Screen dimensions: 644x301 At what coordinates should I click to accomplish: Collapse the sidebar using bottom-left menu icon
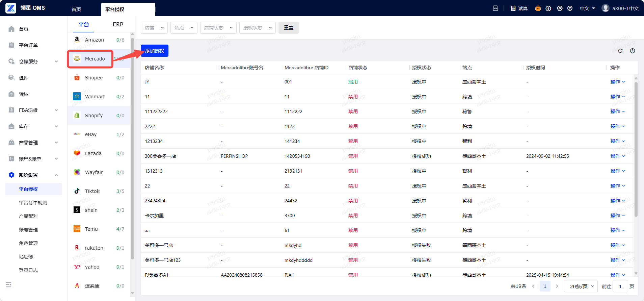pos(9,285)
